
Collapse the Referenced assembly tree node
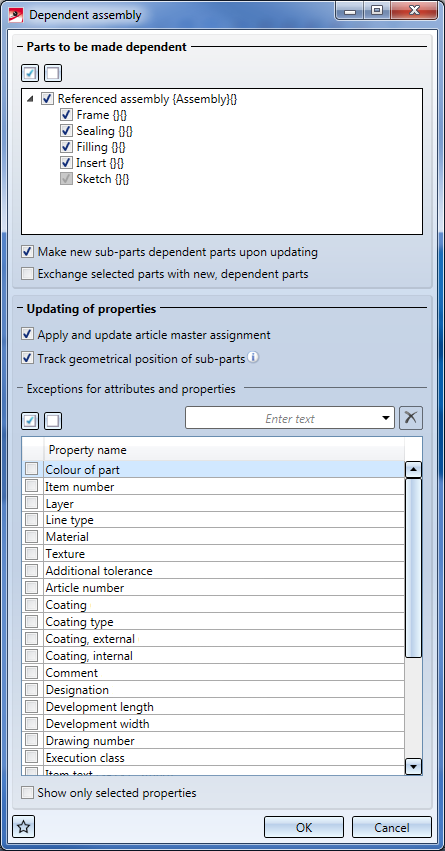(29, 99)
